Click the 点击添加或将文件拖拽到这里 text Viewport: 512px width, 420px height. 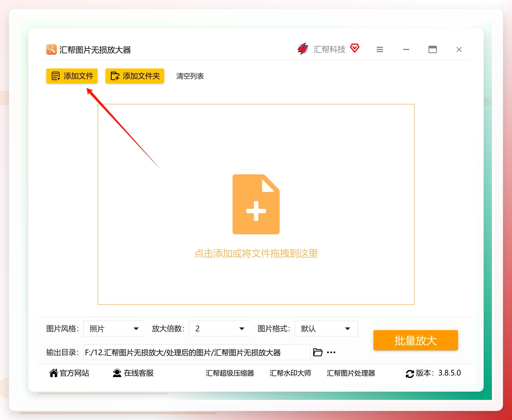click(x=256, y=253)
